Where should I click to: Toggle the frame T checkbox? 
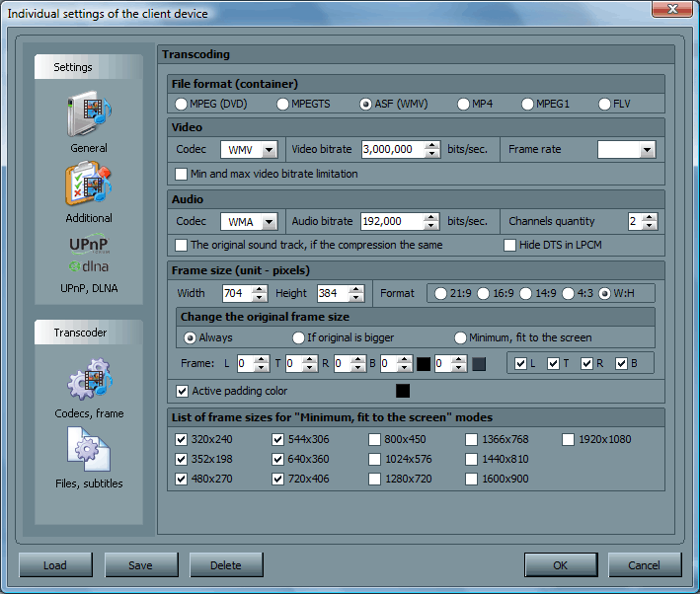click(x=553, y=364)
